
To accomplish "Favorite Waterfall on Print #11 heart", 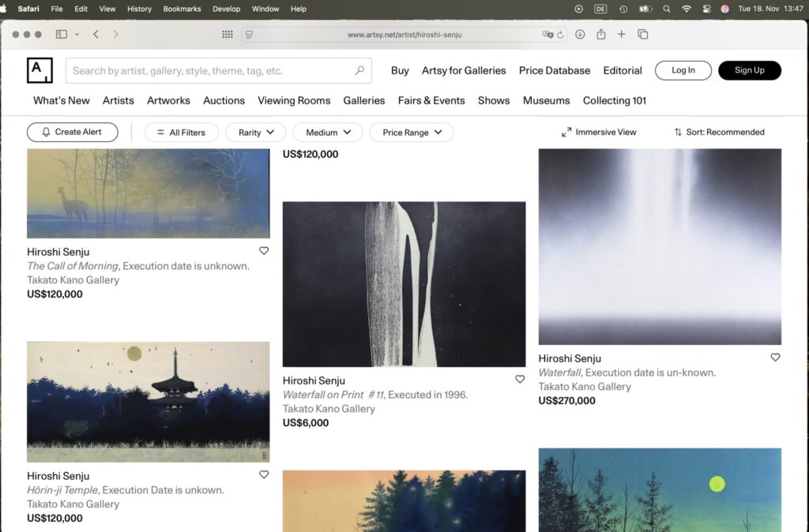I will (x=520, y=380).
